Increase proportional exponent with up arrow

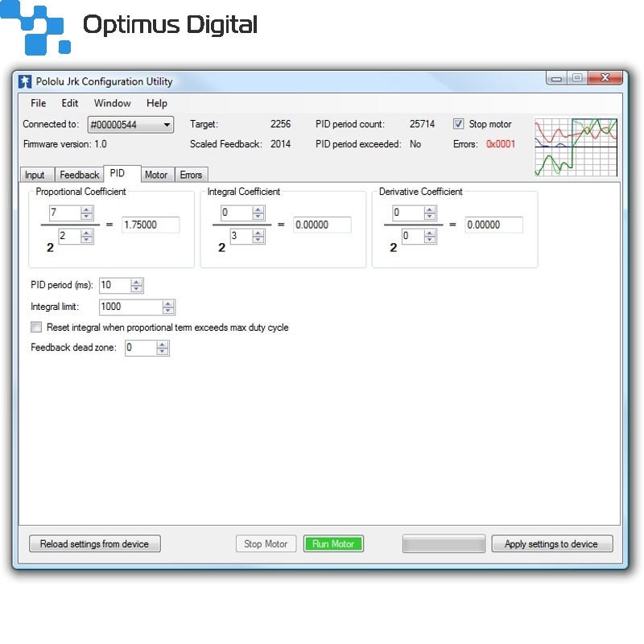(x=87, y=233)
